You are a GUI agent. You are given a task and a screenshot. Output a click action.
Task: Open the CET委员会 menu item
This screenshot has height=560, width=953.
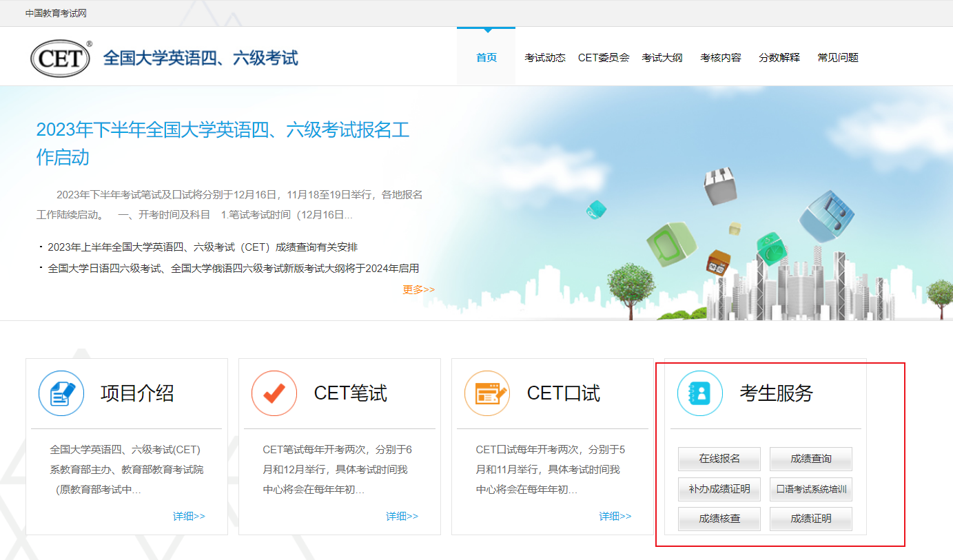[604, 58]
